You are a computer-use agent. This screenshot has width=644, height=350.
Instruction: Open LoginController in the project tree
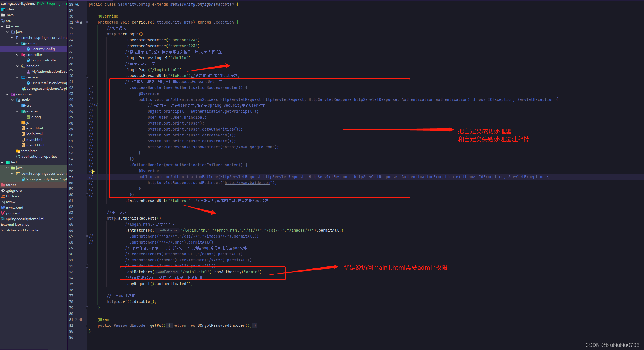point(44,60)
